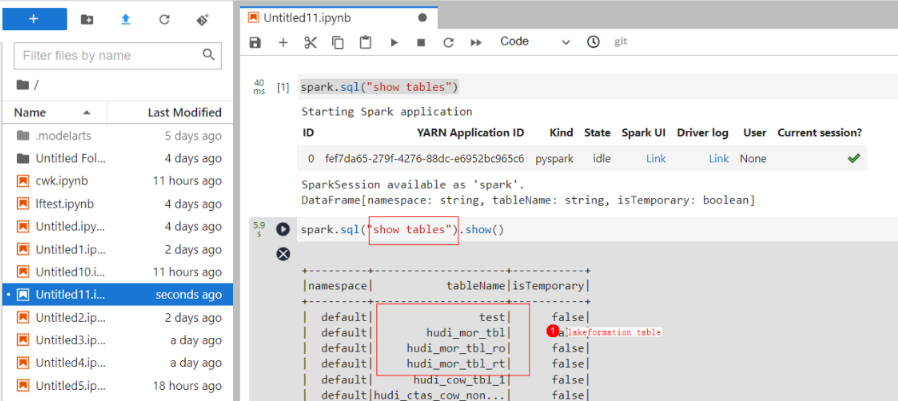Select Untitled5 notebook in file list

[117, 385]
